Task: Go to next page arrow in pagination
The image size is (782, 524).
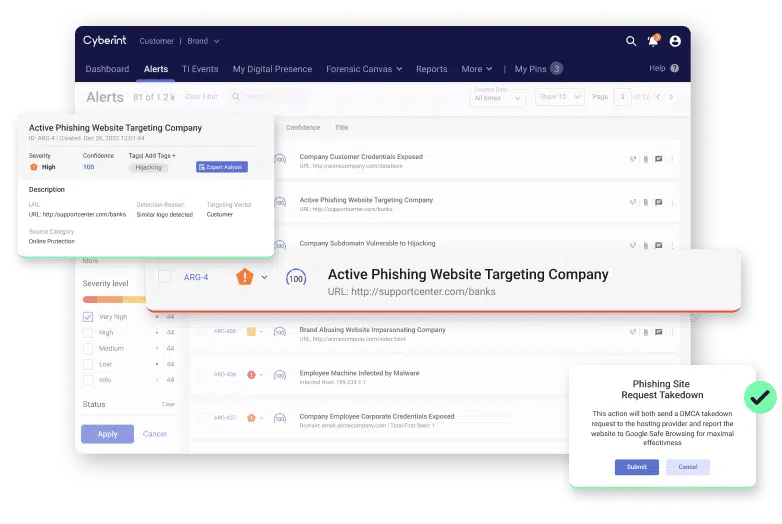Action: tap(671, 97)
